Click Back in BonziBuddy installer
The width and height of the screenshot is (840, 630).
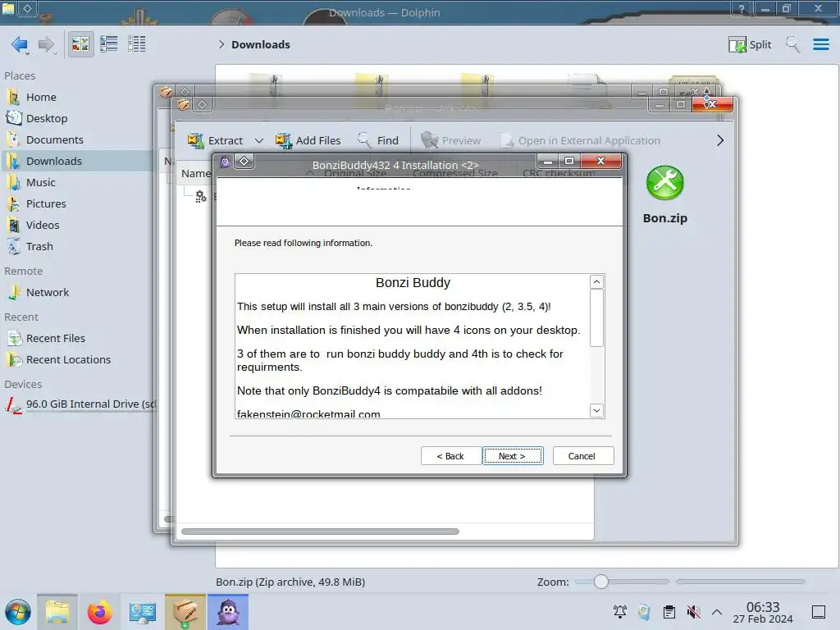[450, 456]
